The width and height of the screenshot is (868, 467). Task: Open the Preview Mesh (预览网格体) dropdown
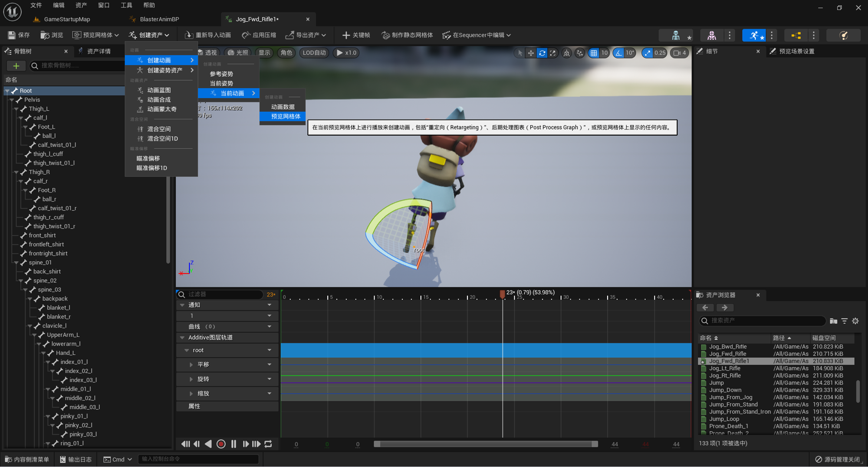(x=95, y=35)
